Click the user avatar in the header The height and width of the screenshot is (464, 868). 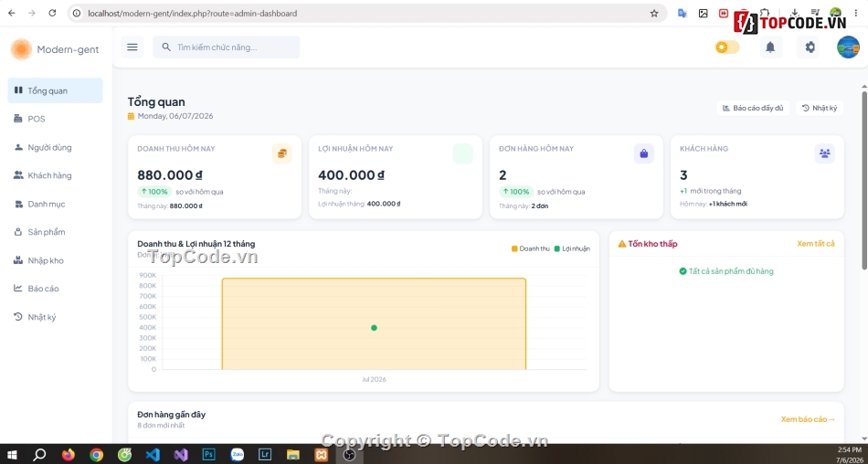pos(848,47)
